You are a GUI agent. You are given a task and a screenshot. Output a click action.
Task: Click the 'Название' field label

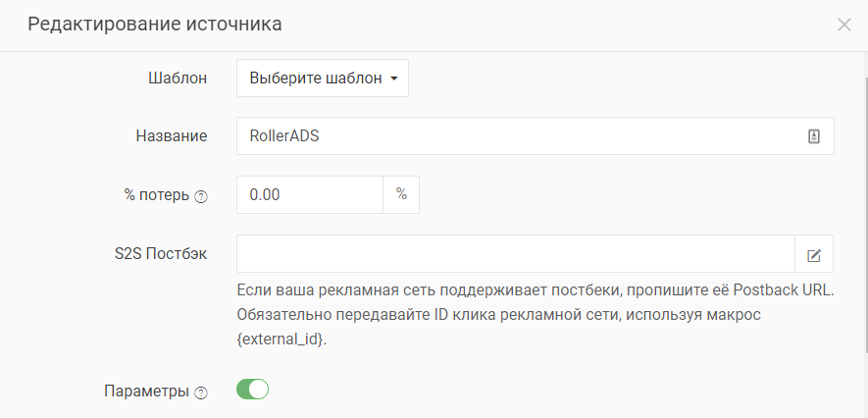point(172,136)
